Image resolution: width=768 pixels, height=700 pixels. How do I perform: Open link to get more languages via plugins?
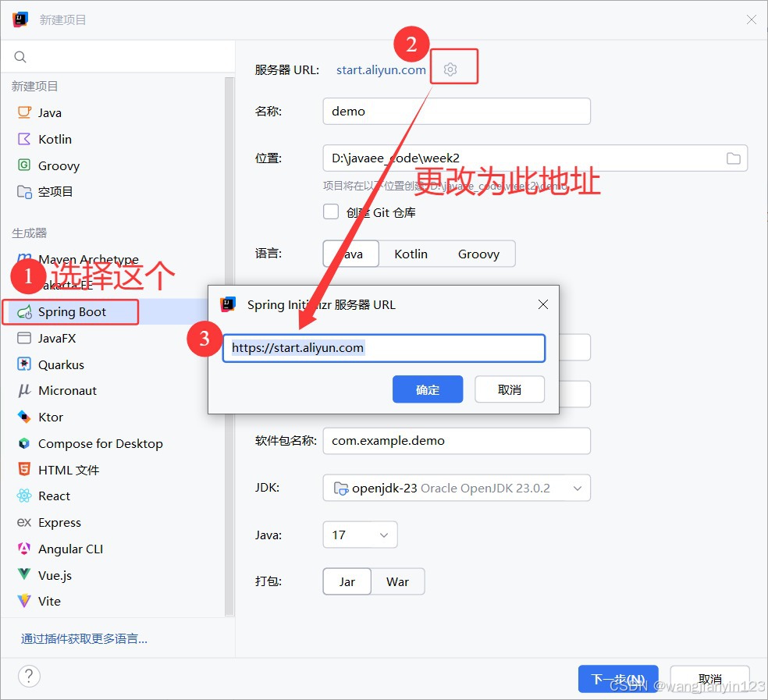pyautogui.click(x=84, y=638)
